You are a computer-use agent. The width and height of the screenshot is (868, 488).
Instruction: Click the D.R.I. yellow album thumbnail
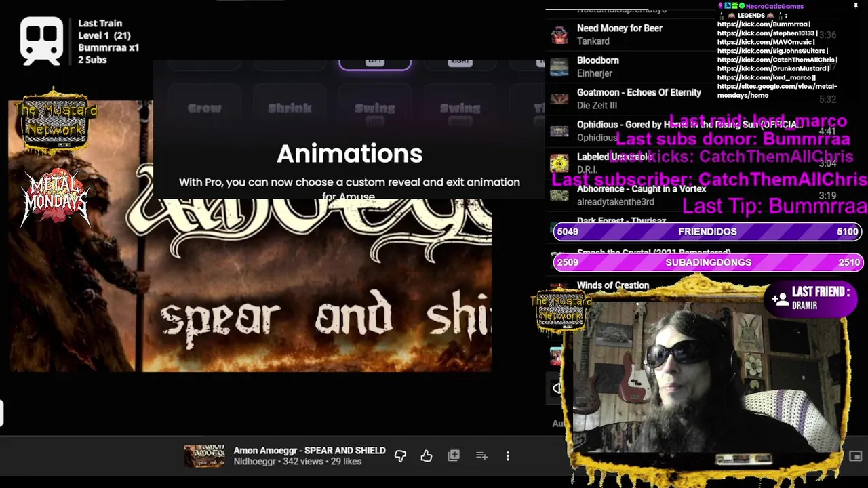click(x=559, y=163)
